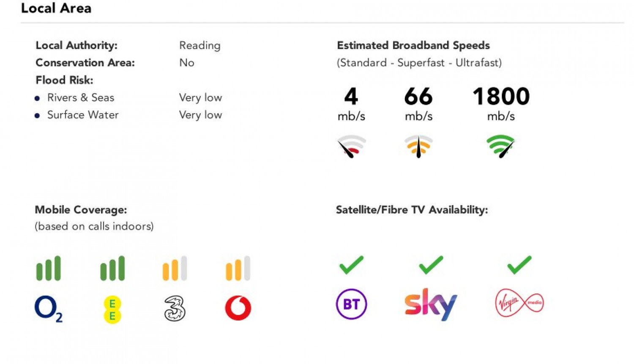Click the O2 network logo
The width and height of the screenshot is (634, 364).
click(x=48, y=309)
